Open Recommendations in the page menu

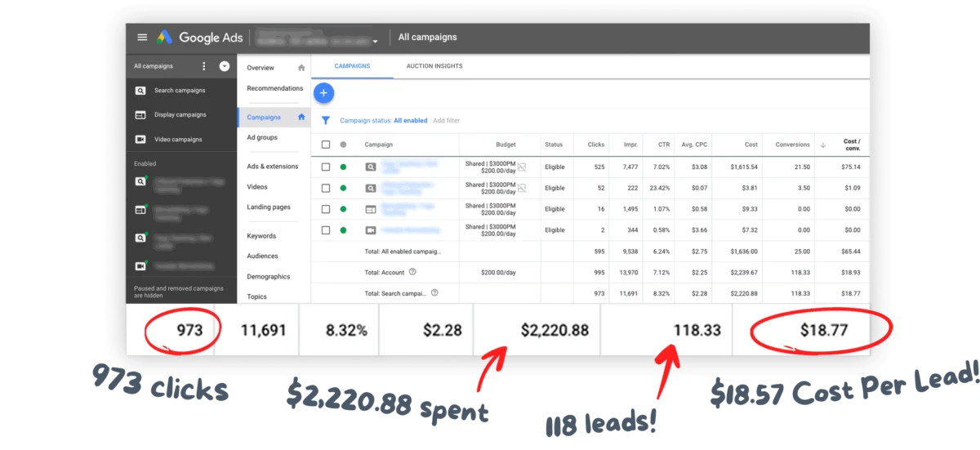tap(275, 88)
